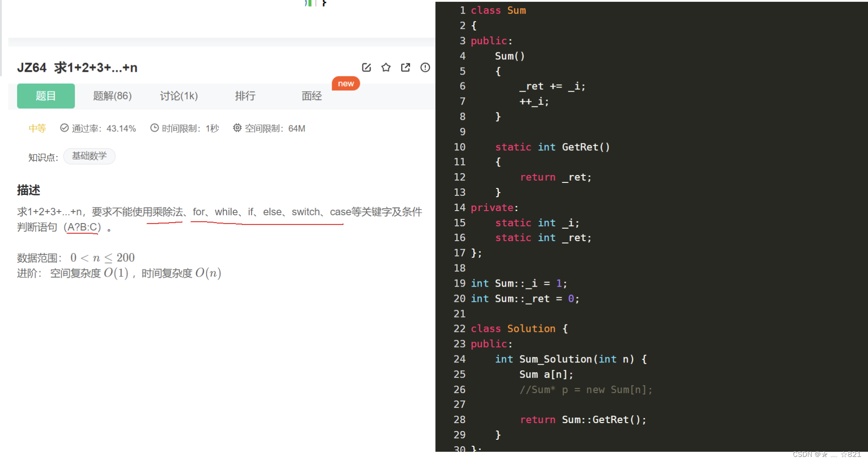Click the JZ64 求1+2+3+...+n title
This screenshot has height=462, width=868.
(77, 68)
